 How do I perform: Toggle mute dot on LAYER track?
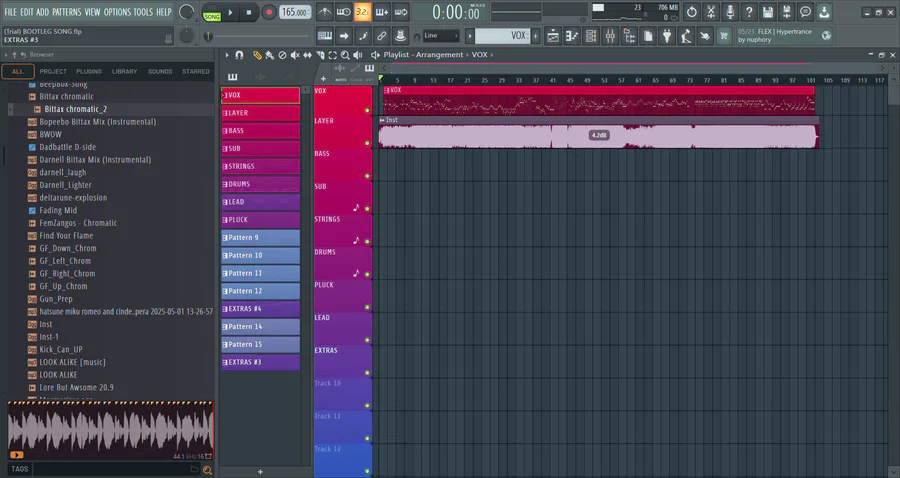367,143
